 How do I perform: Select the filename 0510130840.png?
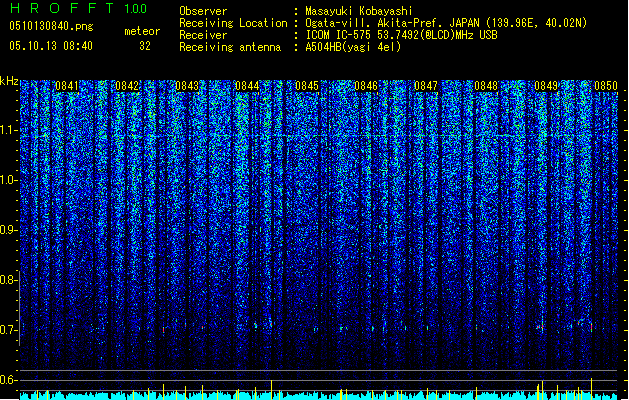click(x=51, y=27)
